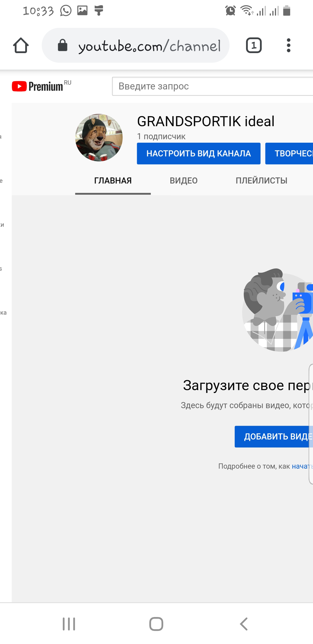The width and height of the screenshot is (313, 644).
Task: Tap the WhatsApp notification icon in status bar
Action: pos(66,11)
